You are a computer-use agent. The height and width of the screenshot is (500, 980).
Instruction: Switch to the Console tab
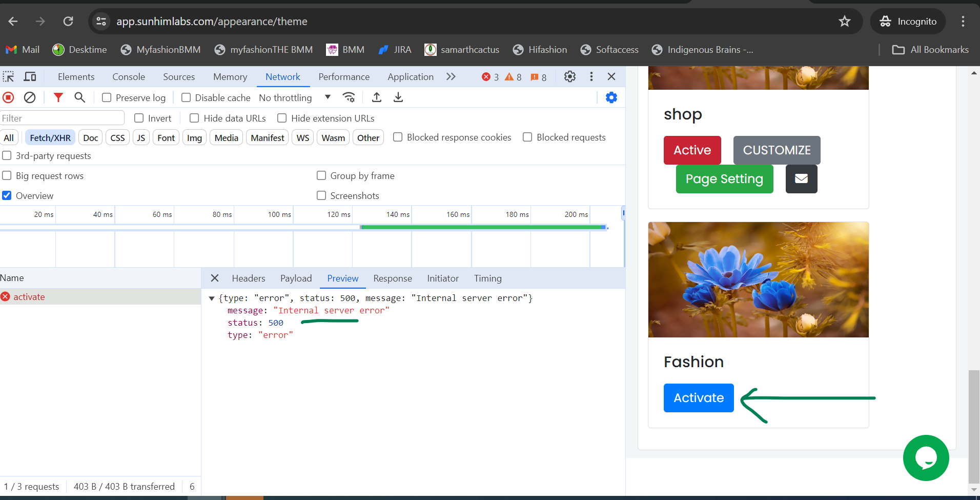(x=129, y=77)
